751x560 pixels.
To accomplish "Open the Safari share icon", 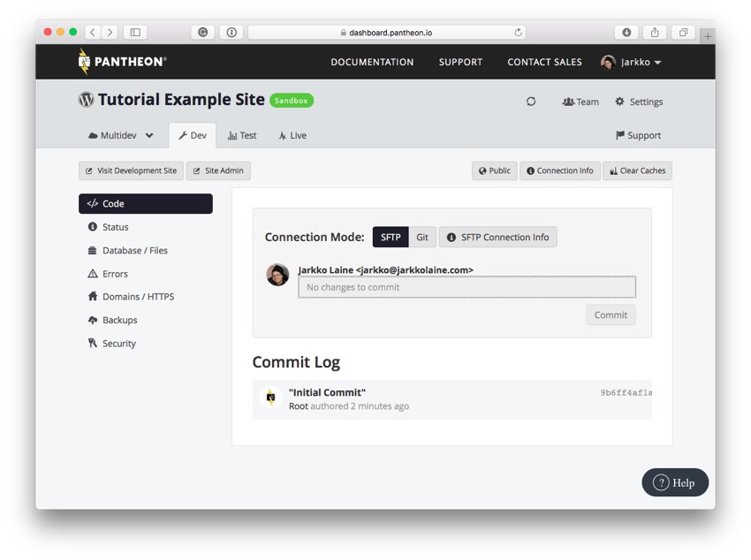I will (655, 33).
